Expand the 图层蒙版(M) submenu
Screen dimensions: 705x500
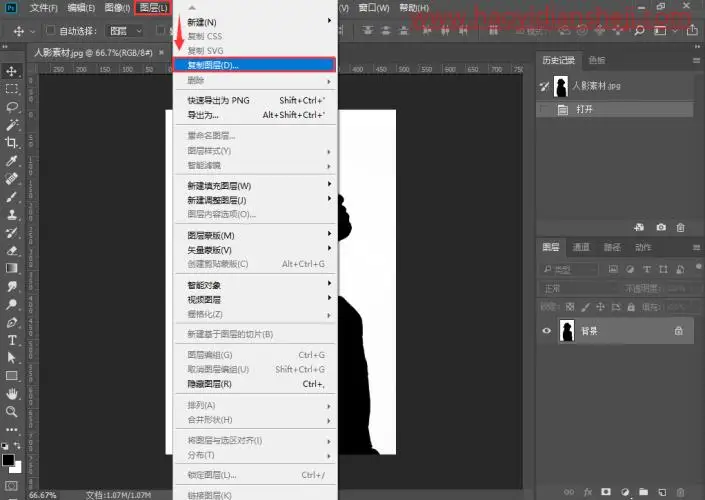tap(255, 235)
